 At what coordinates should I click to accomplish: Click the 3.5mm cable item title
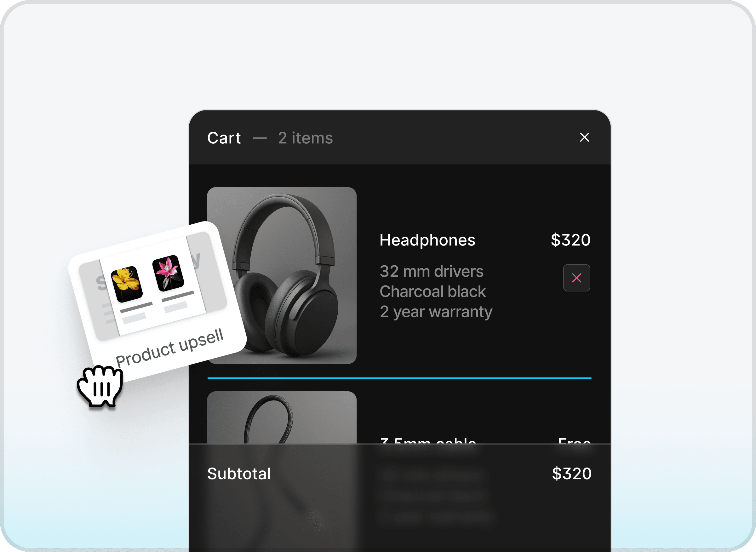(428, 440)
